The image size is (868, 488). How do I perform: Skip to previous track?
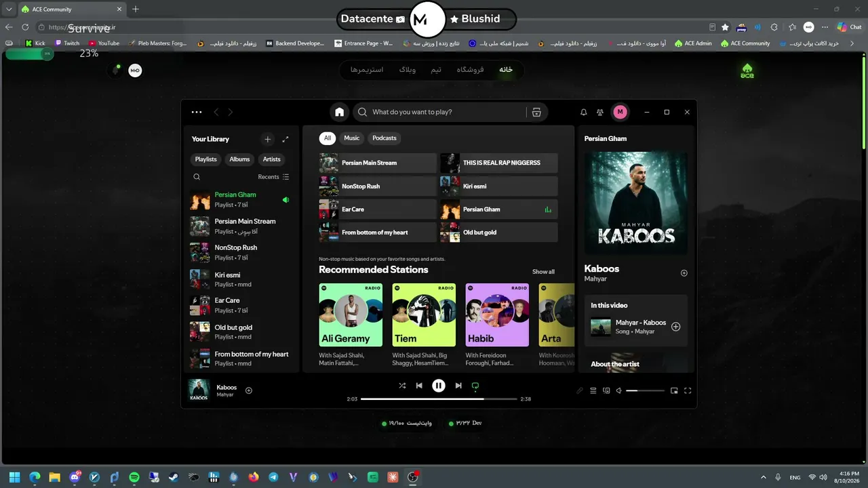(419, 386)
